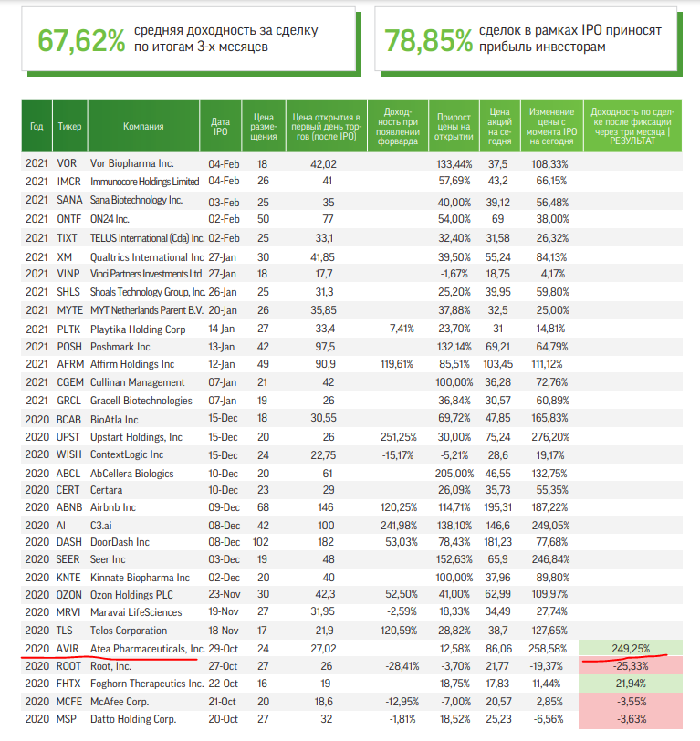Click 'McAfee Corp.' company name
Screen dimensions: 700x741
pos(120,702)
